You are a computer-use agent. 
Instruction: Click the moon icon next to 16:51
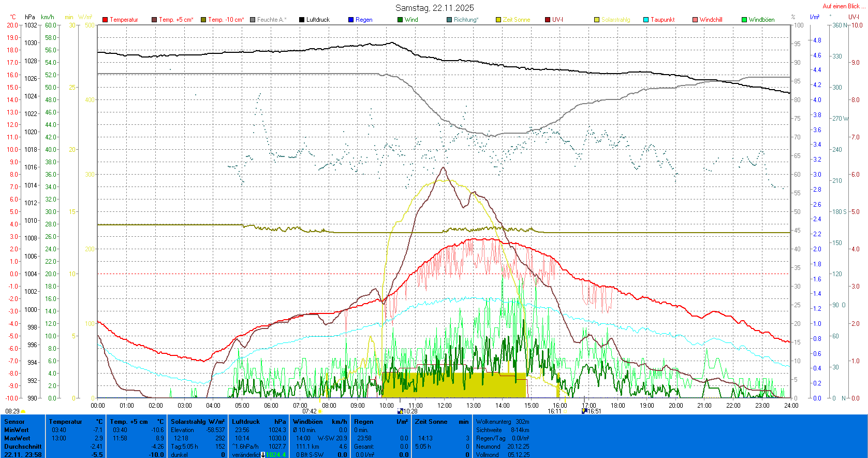pos(585,411)
